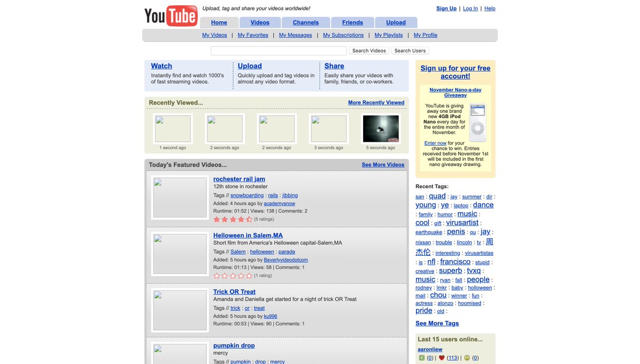
Task: Click the yellow smiley friends icon
Action: tap(467, 358)
